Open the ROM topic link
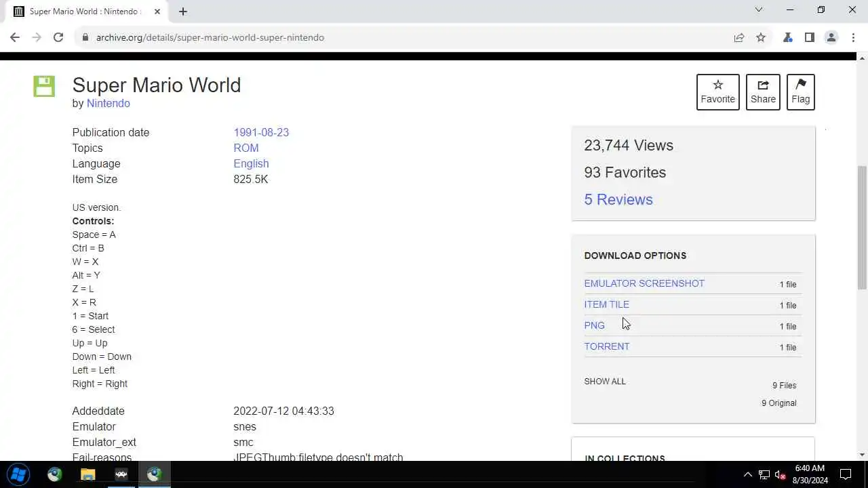This screenshot has width=868, height=488. pyautogui.click(x=246, y=148)
